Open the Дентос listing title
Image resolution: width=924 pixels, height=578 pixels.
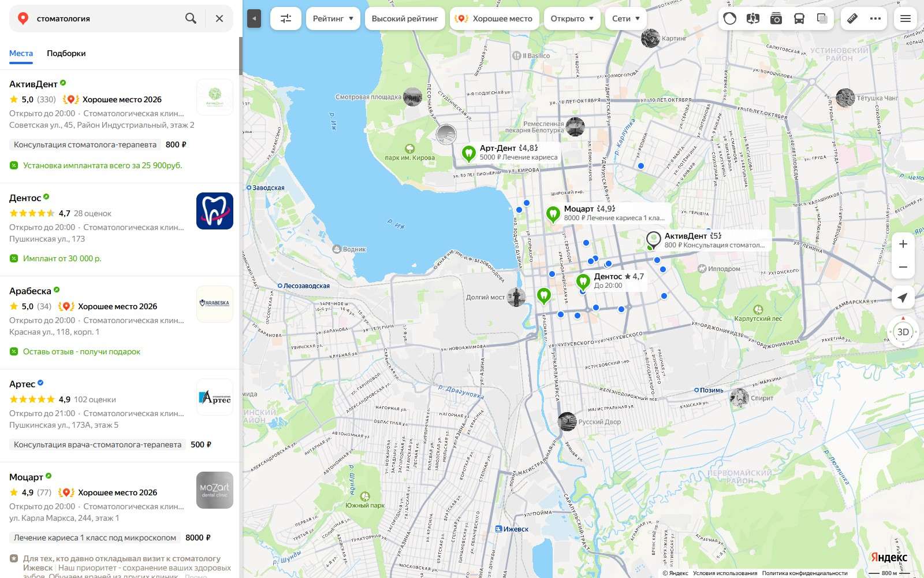(x=25, y=198)
